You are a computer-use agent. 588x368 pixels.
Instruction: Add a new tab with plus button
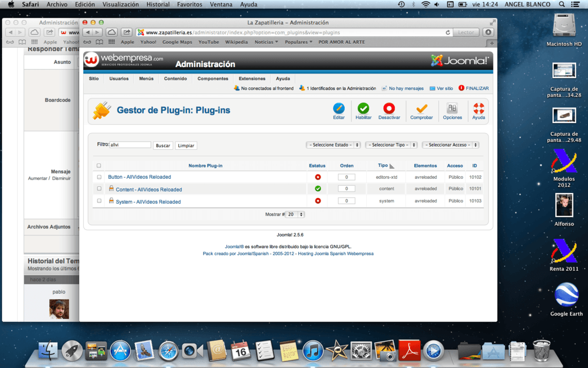coord(492,43)
